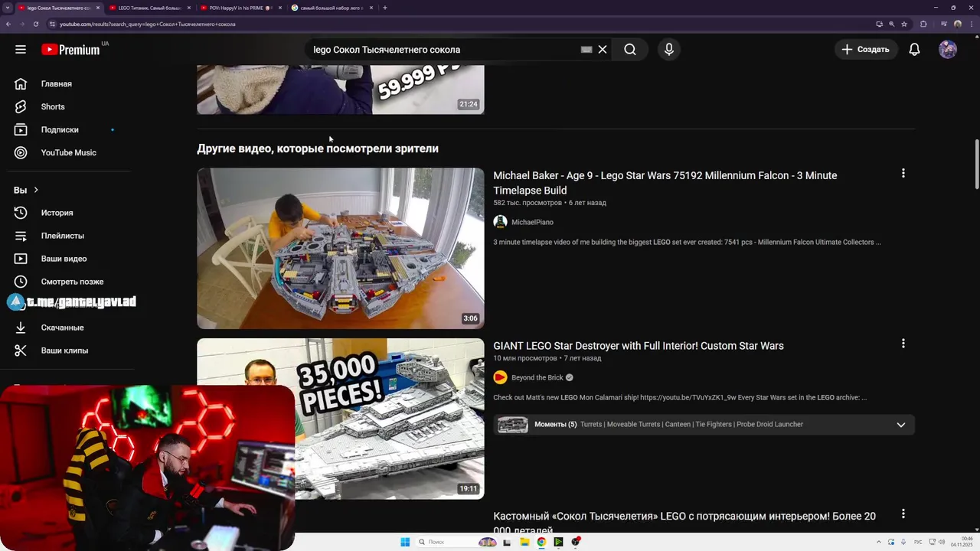Go to the YouTube Premium logo home
The width and height of the screenshot is (980, 551).
click(x=70, y=50)
